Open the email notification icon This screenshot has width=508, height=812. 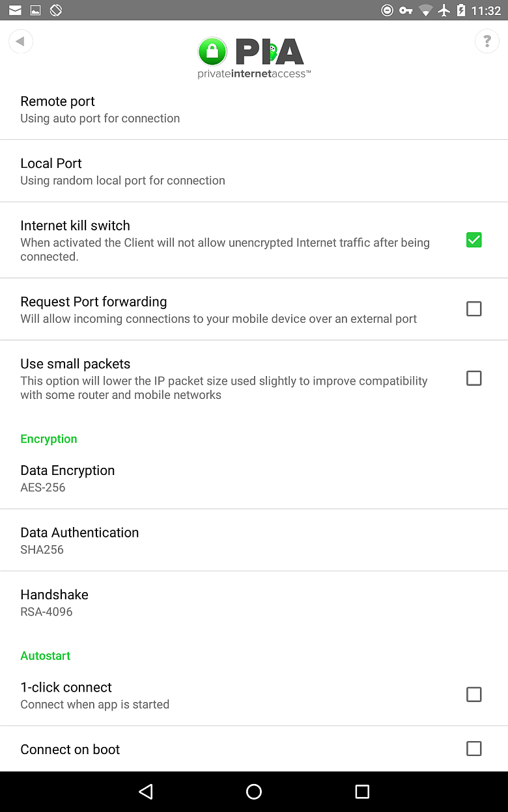pos(14,10)
